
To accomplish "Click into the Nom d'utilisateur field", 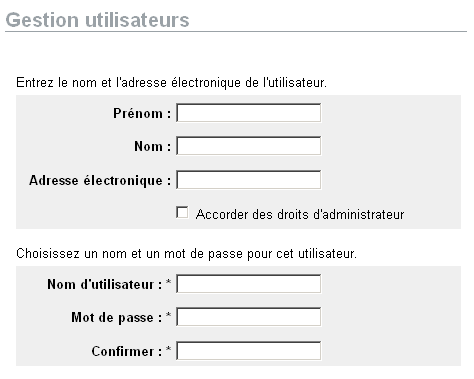I will point(249,284).
